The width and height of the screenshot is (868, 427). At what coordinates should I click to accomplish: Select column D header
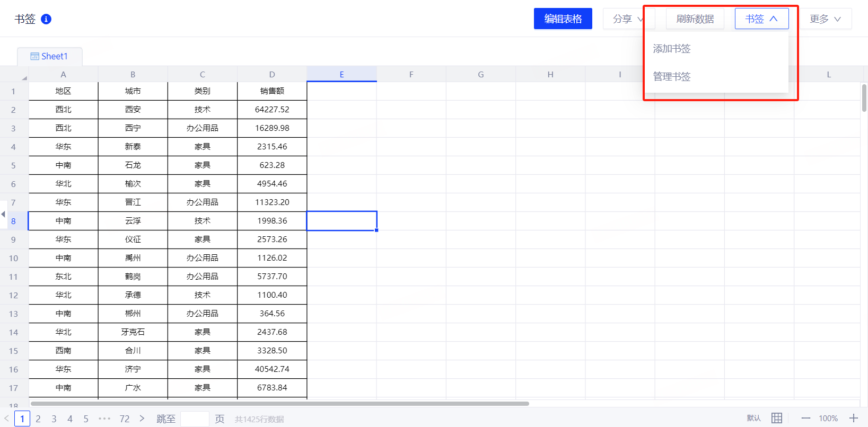272,75
